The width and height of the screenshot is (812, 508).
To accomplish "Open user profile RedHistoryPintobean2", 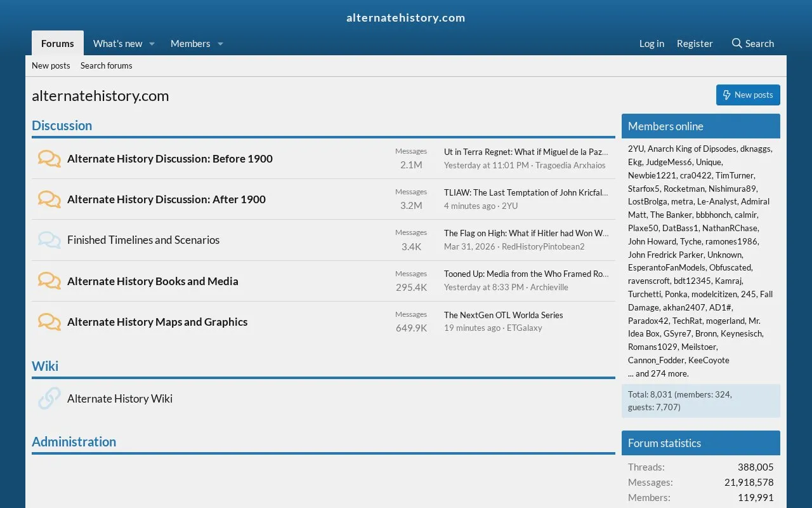I will tap(543, 247).
